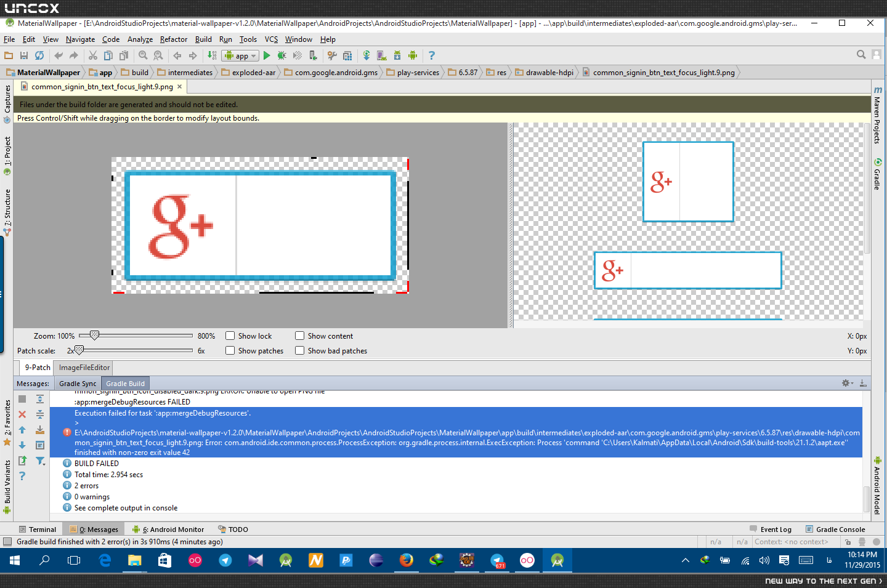Go to next message with down arrow
Image resolution: width=887 pixels, height=588 pixels.
(x=22, y=445)
